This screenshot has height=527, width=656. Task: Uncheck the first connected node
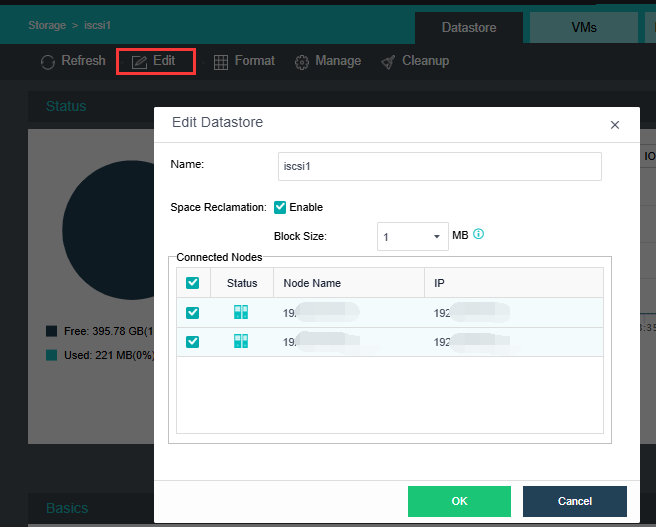coord(193,312)
